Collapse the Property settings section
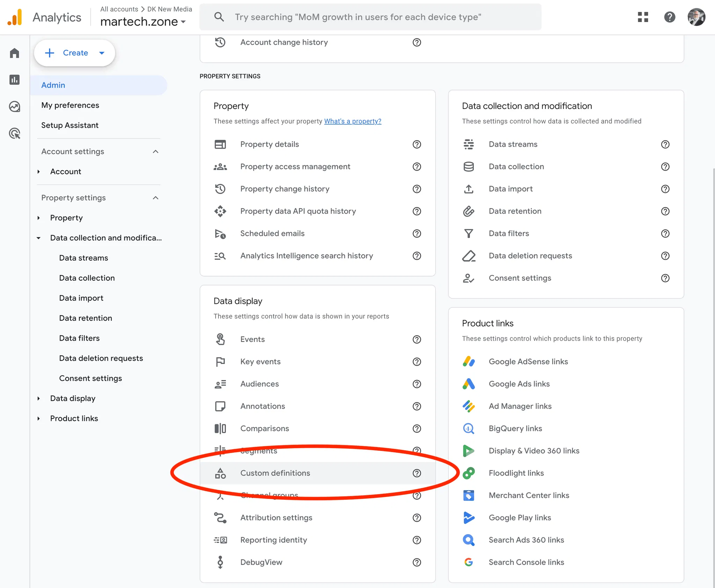 point(156,198)
